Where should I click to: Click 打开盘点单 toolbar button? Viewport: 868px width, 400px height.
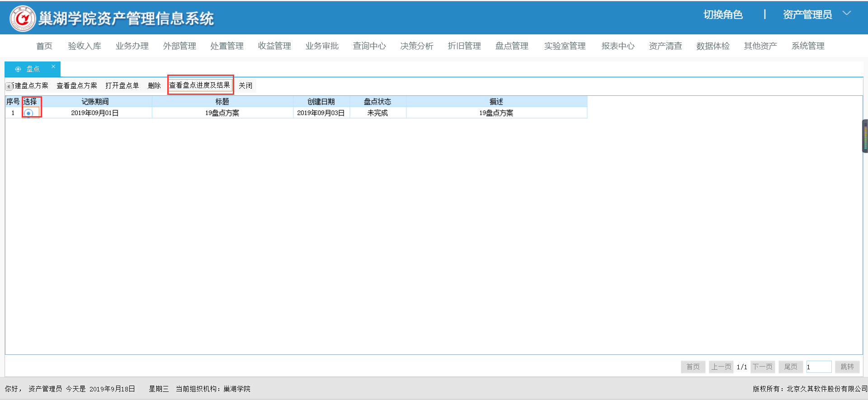pyautogui.click(x=122, y=85)
